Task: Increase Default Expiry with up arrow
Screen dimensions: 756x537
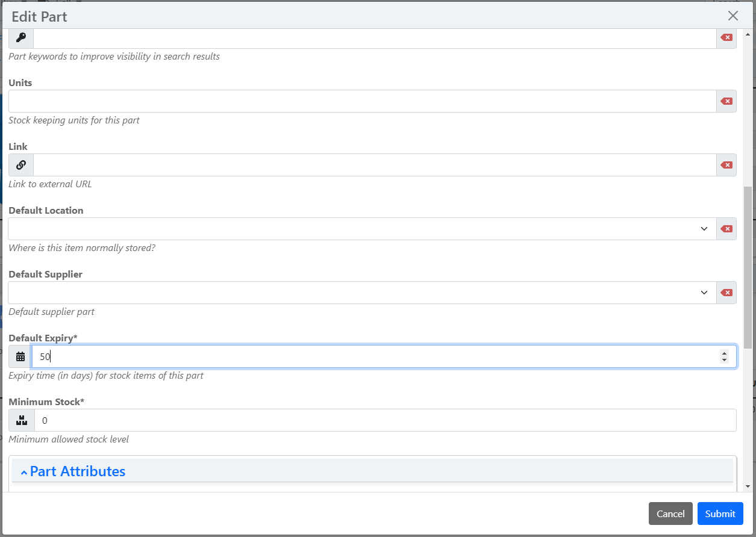Action: coord(724,353)
